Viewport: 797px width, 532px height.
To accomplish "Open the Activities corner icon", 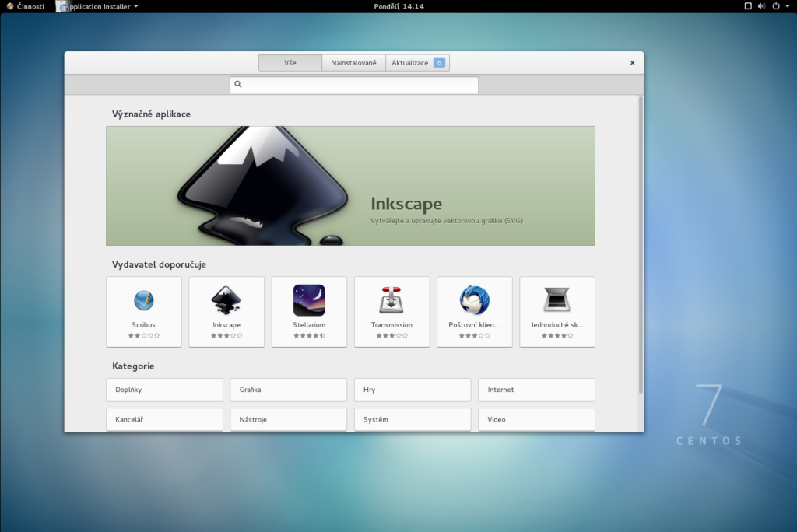I will (26, 5).
